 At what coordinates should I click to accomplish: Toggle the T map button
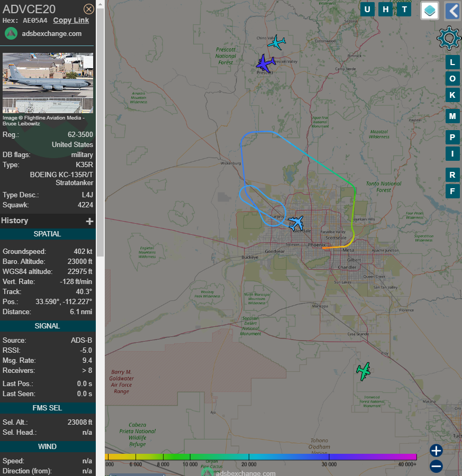404,9
